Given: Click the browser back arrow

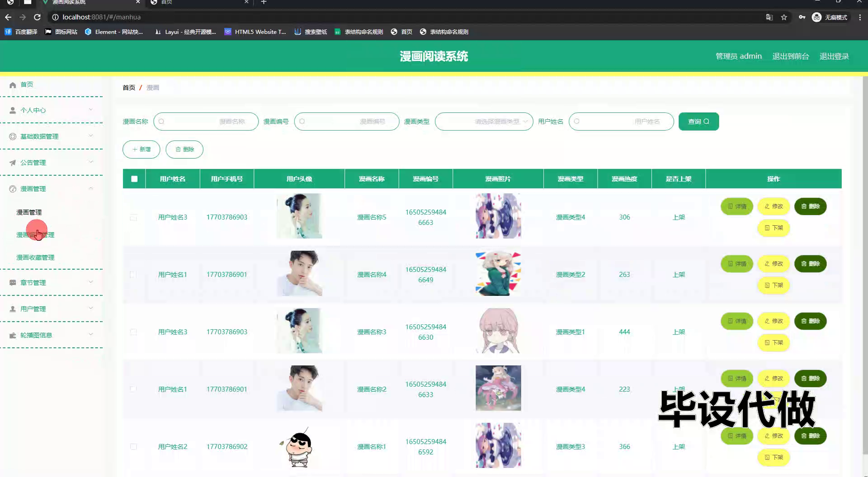Looking at the screenshot, I should pyautogui.click(x=8, y=17).
